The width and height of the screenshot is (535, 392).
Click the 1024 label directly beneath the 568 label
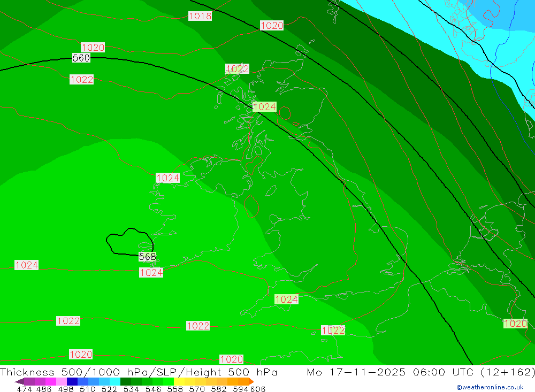[x=151, y=273]
